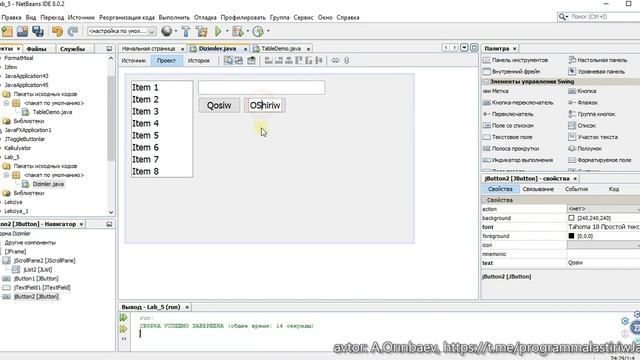Click the projects panel vertical scrollbar
This screenshot has width=640, height=360.
tap(111, 118)
